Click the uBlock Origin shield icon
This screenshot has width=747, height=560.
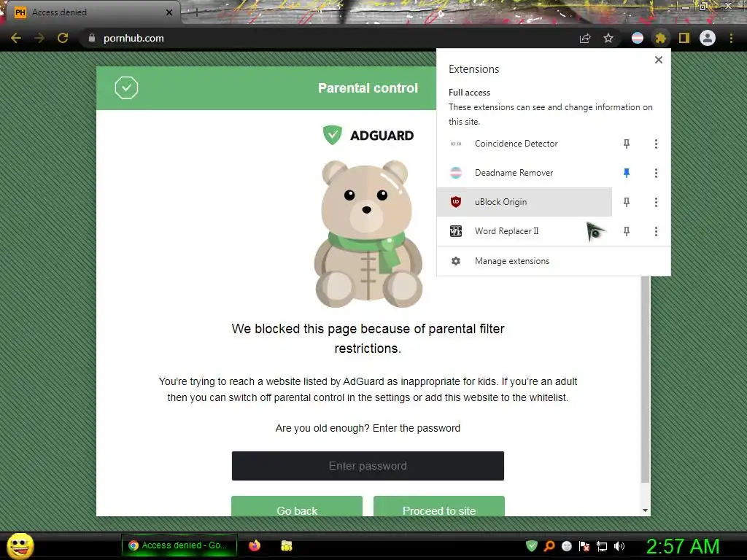click(456, 202)
